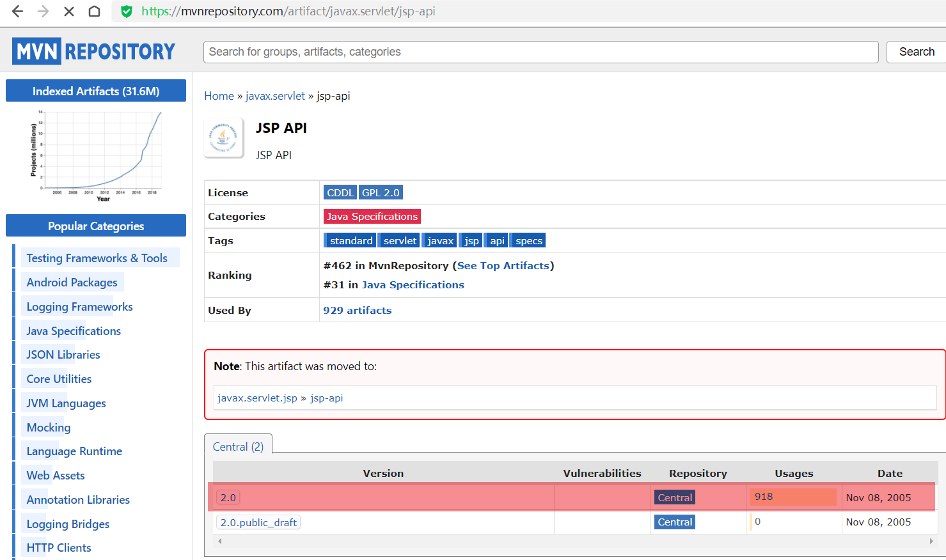The height and width of the screenshot is (560, 946).
Task: Click Central badge for 2.0.public_draft
Action: (x=675, y=522)
